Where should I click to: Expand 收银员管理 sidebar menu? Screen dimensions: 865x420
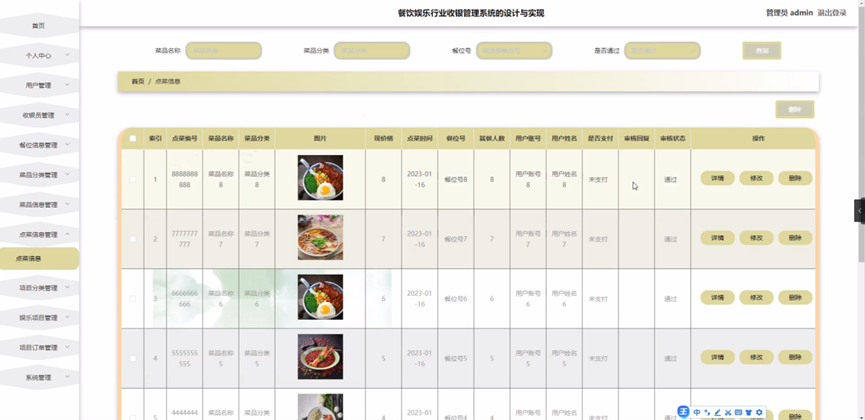39,115
